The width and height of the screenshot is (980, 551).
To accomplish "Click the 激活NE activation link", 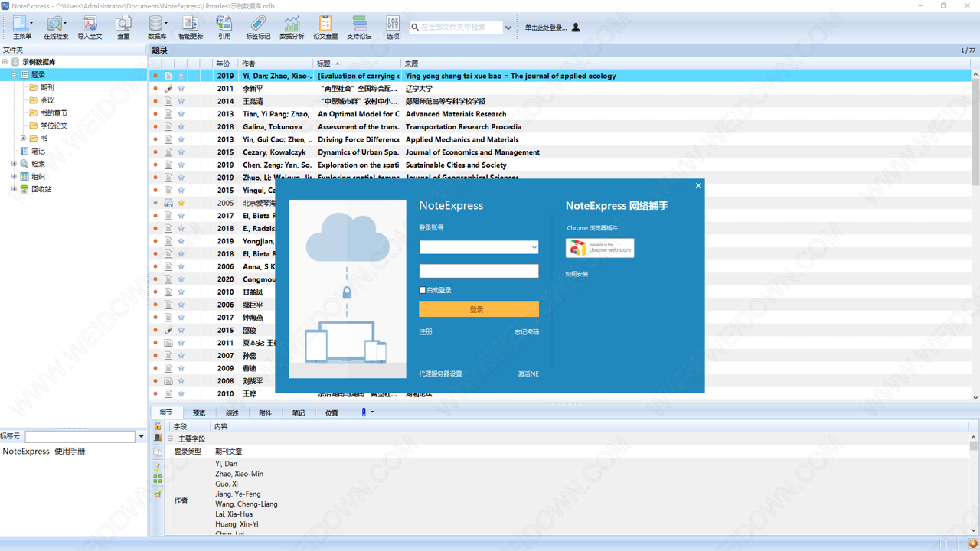I will 528,373.
